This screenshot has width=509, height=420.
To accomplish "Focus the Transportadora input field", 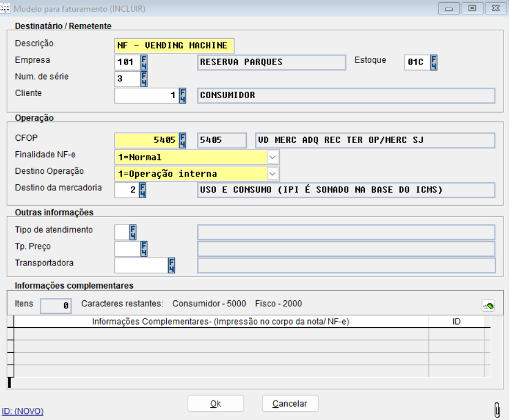I will click(x=140, y=265).
